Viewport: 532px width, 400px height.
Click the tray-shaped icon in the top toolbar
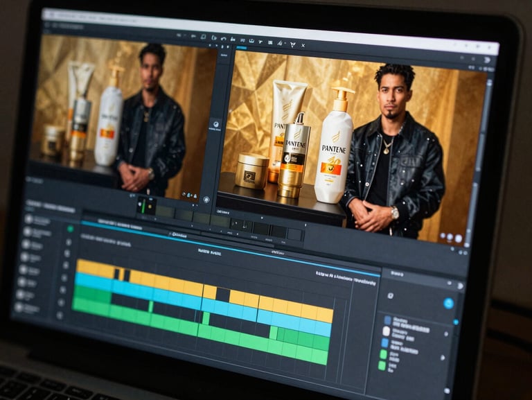click(x=251, y=41)
